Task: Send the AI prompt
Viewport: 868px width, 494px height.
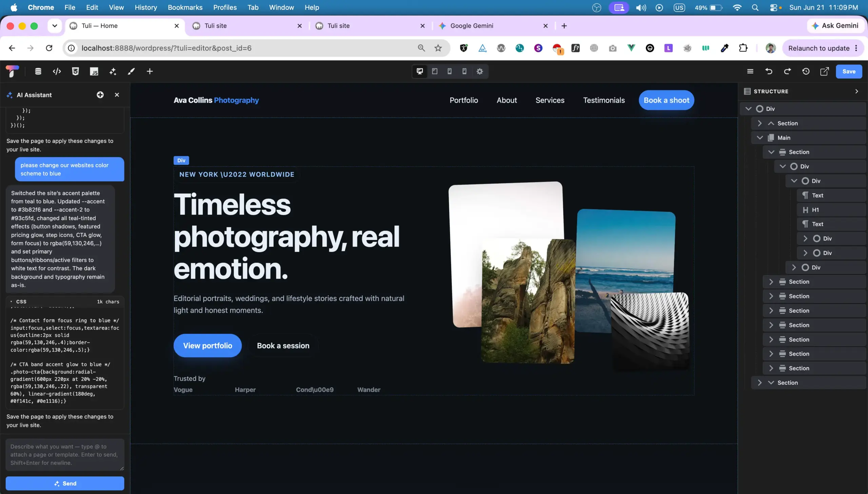Action: [65, 483]
